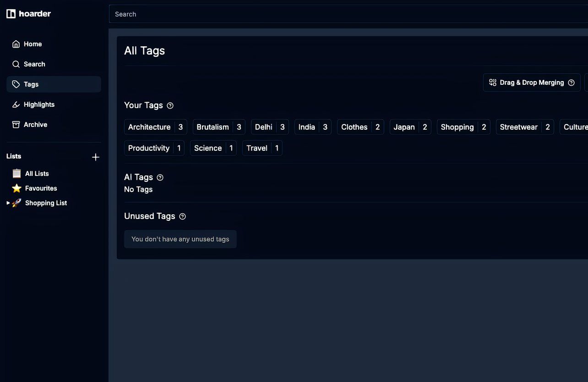
Task: Go to Highlights page
Action: (54, 104)
